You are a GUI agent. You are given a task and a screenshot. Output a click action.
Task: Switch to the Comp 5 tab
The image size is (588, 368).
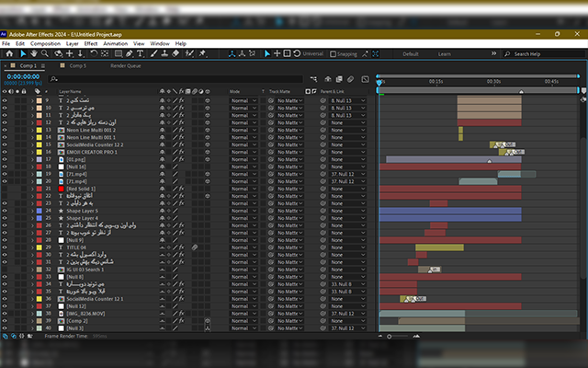[x=77, y=65]
